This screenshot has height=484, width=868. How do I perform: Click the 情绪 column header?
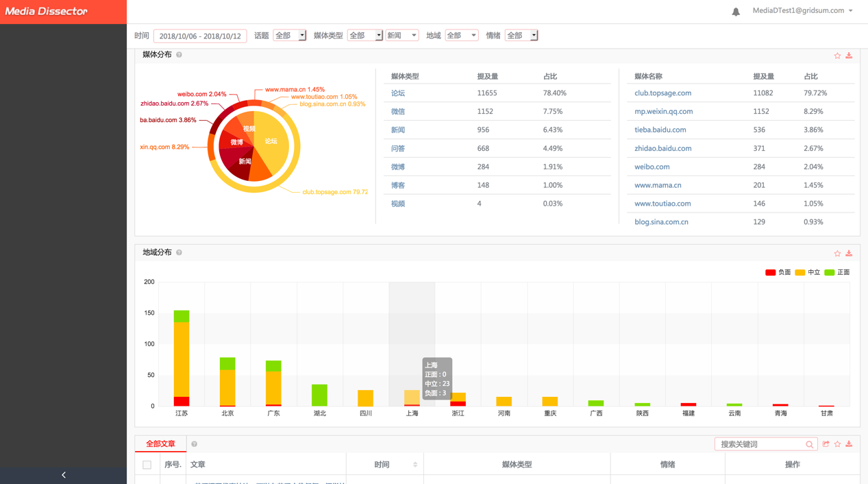[x=667, y=465]
